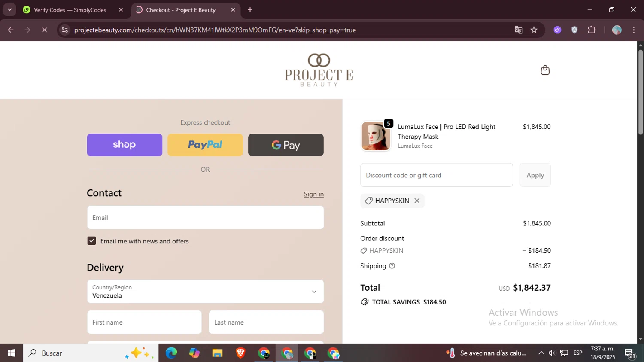The width and height of the screenshot is (644, 362).
Task: Open the Extensions puzzle icon
Action: point(592,30)
